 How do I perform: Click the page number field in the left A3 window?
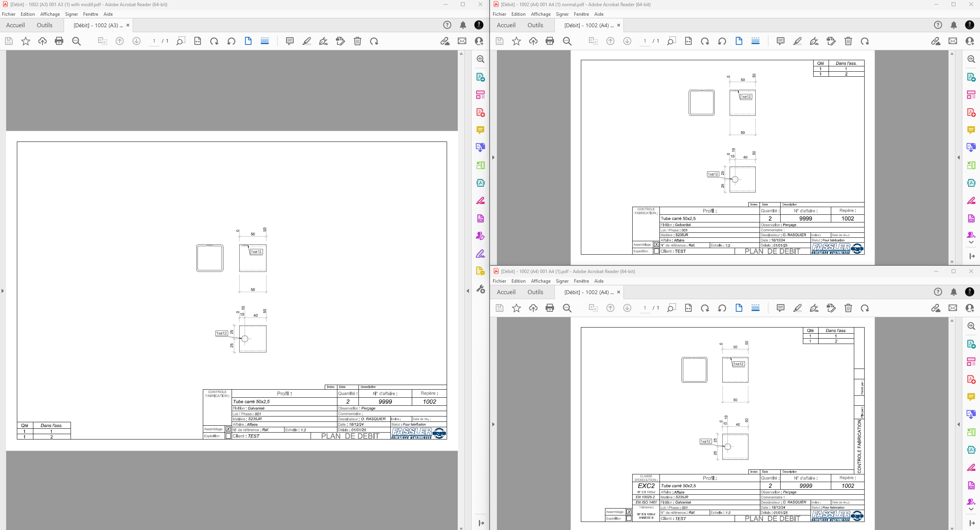154,41
